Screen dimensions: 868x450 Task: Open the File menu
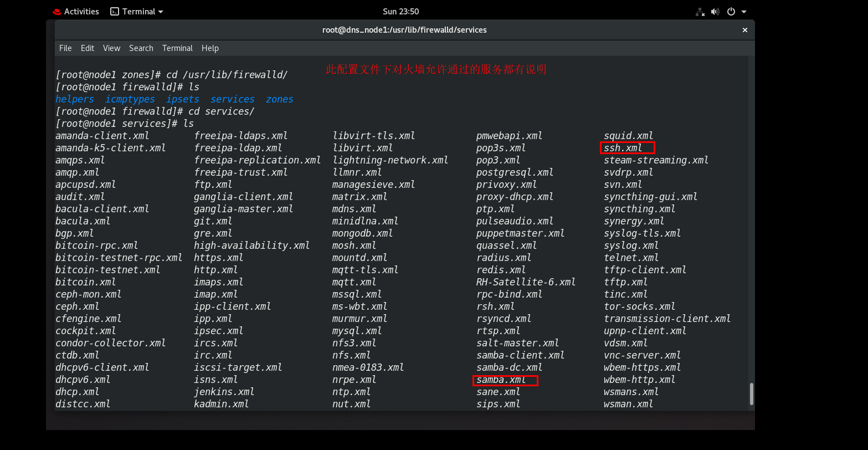tap(65, 48)
